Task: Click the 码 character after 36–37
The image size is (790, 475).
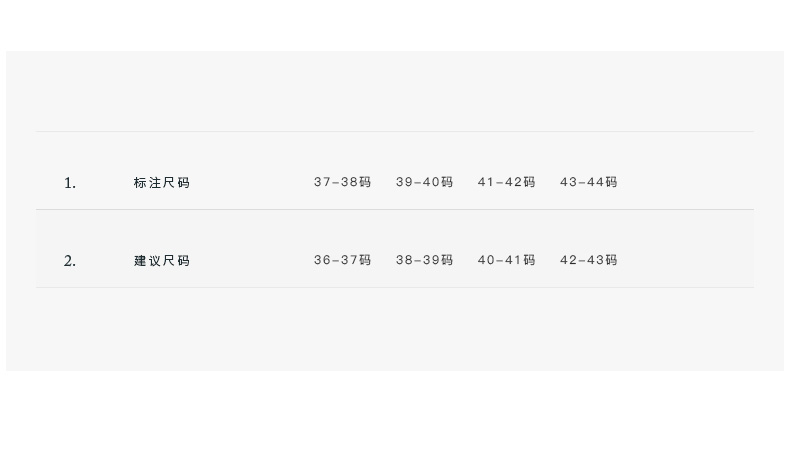Action: click(365, 260)
